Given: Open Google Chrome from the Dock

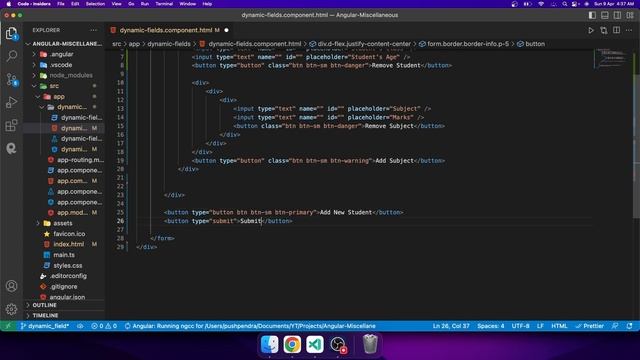Looking at the screenshot, I should click(x=292, y=344).
